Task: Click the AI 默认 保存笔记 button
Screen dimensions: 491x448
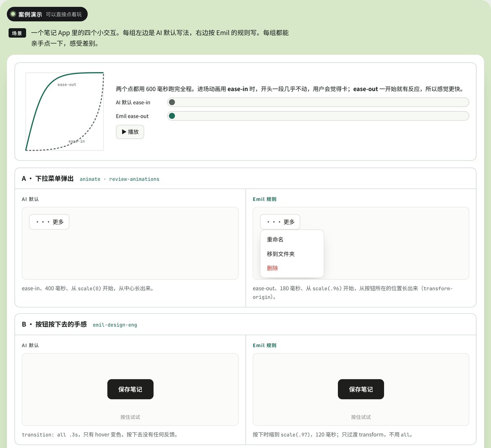Action: [130, 389]
